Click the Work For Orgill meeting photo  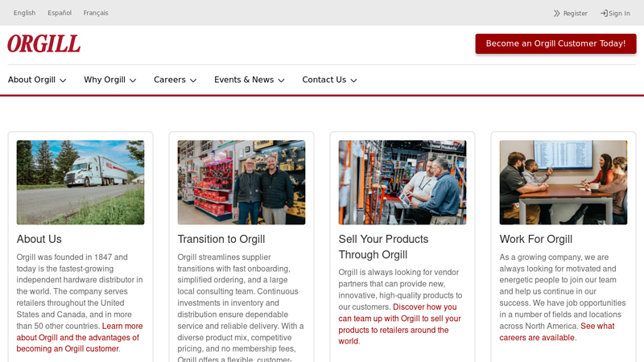563,183
